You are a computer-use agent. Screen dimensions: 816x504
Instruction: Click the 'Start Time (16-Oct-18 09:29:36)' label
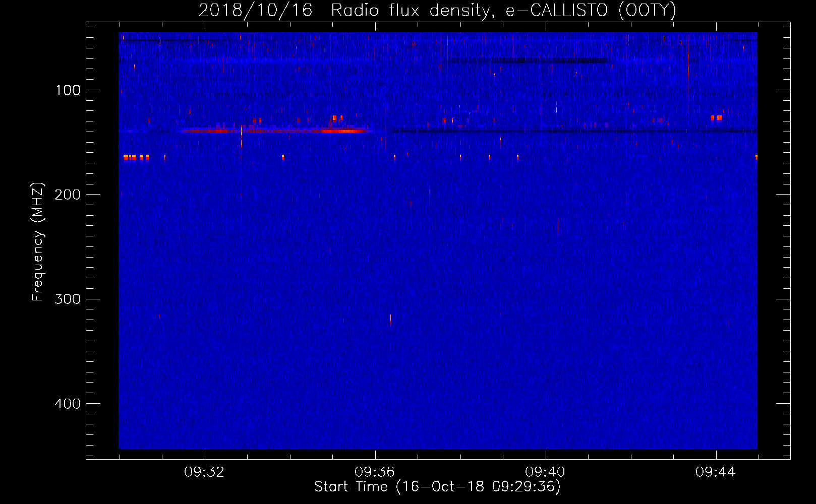(437, 487)
